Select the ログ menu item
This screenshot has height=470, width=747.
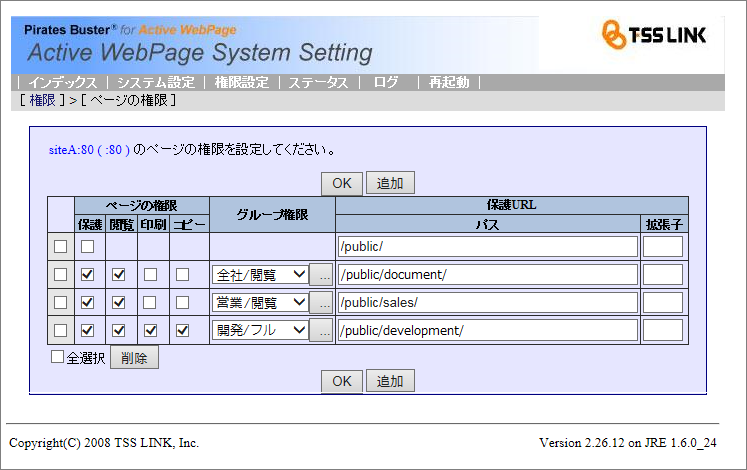(x=386, y=83)
